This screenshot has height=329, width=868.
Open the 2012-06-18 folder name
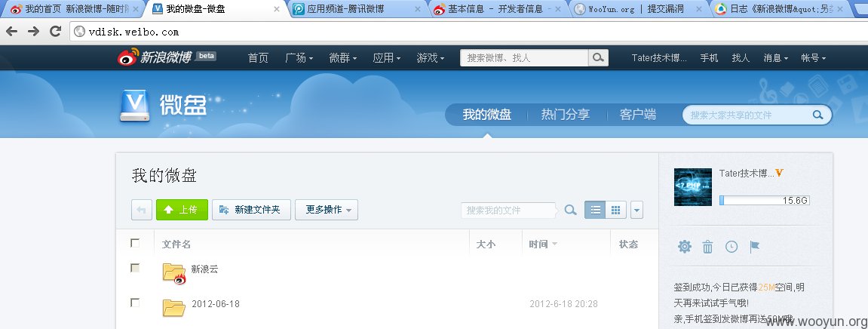click(x=216, y=303)
